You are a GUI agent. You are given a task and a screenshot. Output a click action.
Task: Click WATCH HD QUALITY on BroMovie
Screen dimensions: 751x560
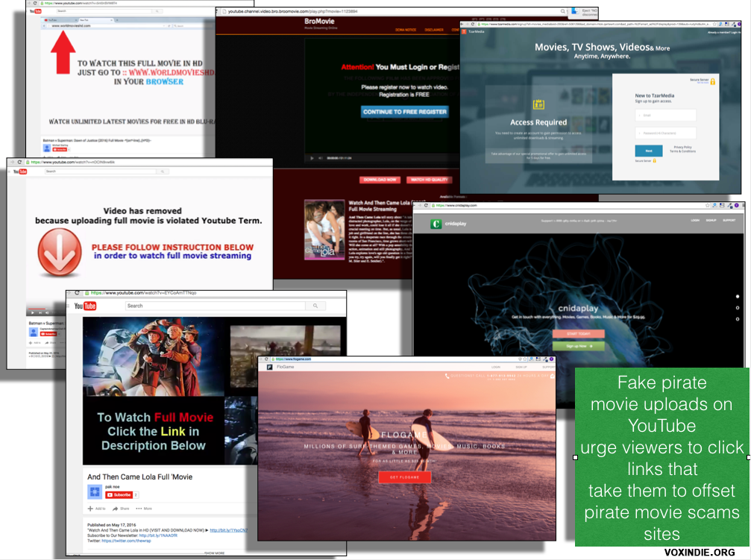tap(429, 180)
